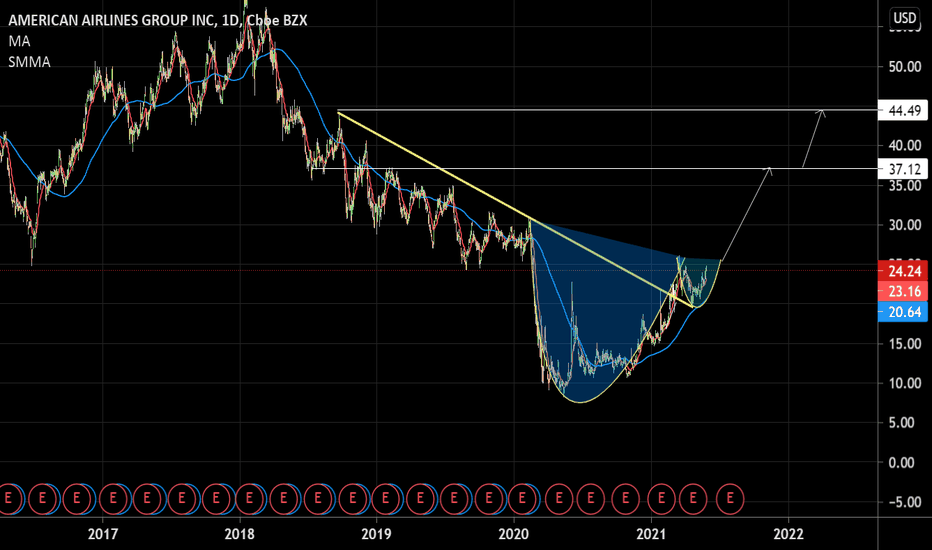
Task: Open the USD currency selector
Action: point(905,18)
